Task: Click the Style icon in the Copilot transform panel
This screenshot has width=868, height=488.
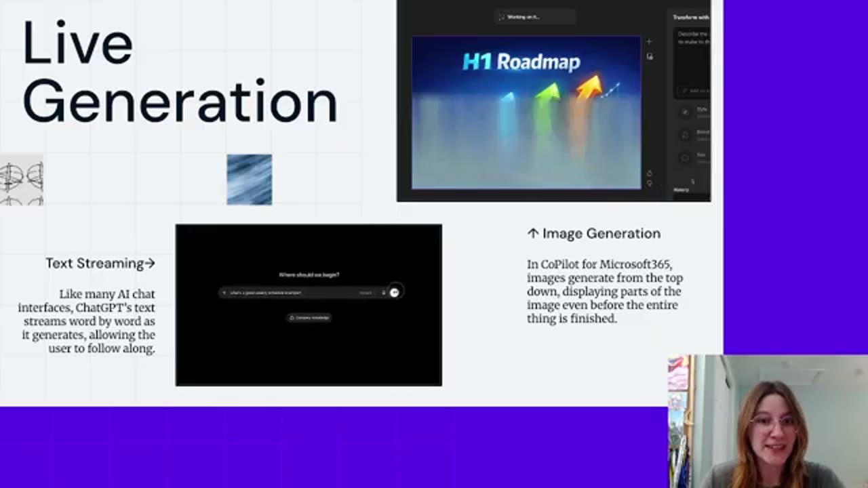Action: point(685,111)
